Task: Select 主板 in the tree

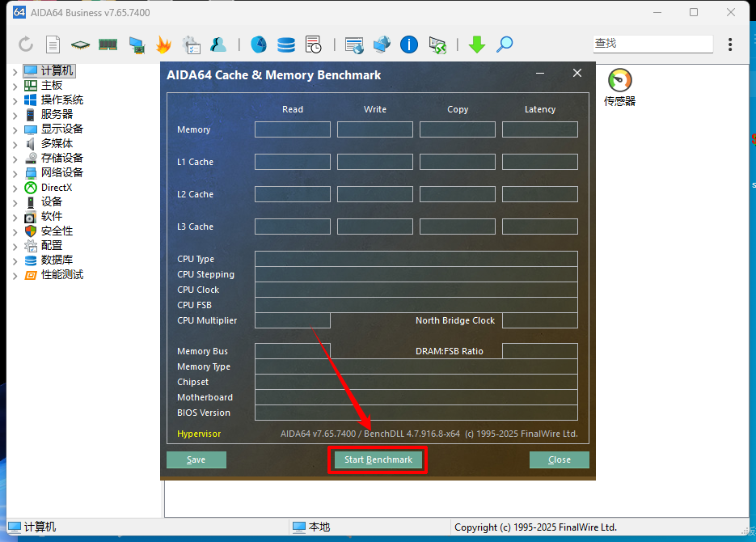Action: coord(52,86)
